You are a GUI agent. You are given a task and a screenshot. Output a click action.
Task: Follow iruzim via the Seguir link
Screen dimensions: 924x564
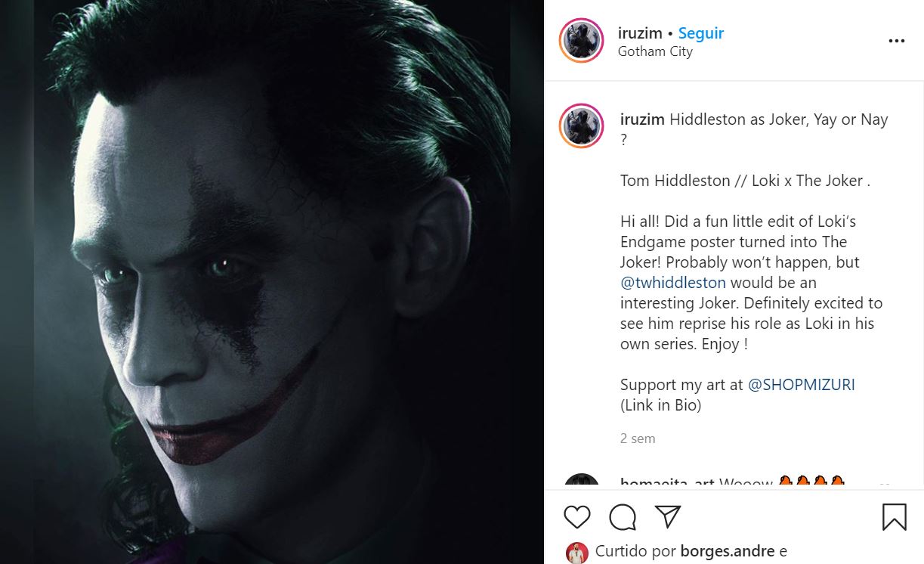pos(701,33)
